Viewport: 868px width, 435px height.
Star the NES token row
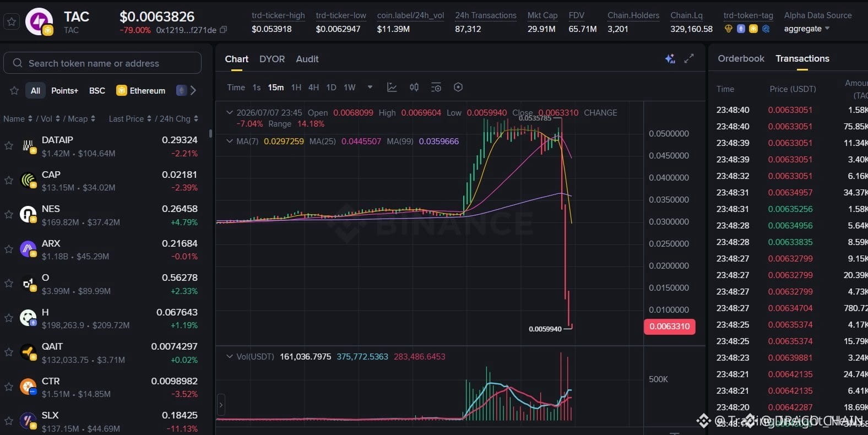9,215
